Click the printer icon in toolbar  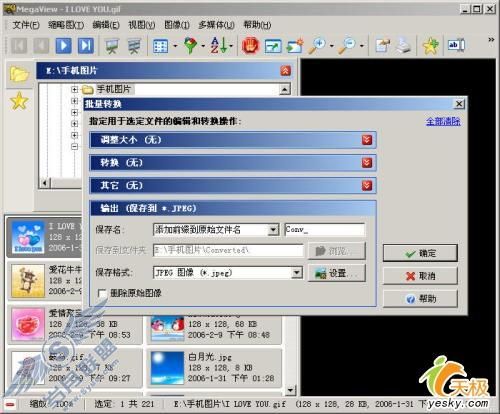(403, 46)
